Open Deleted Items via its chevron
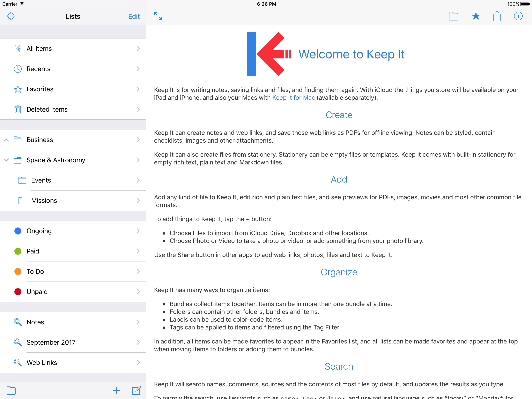532x399 pixels. [x=138, y=109]
